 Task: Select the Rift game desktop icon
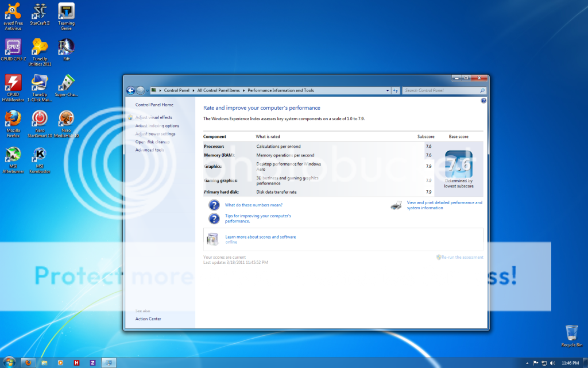point(67,50)
